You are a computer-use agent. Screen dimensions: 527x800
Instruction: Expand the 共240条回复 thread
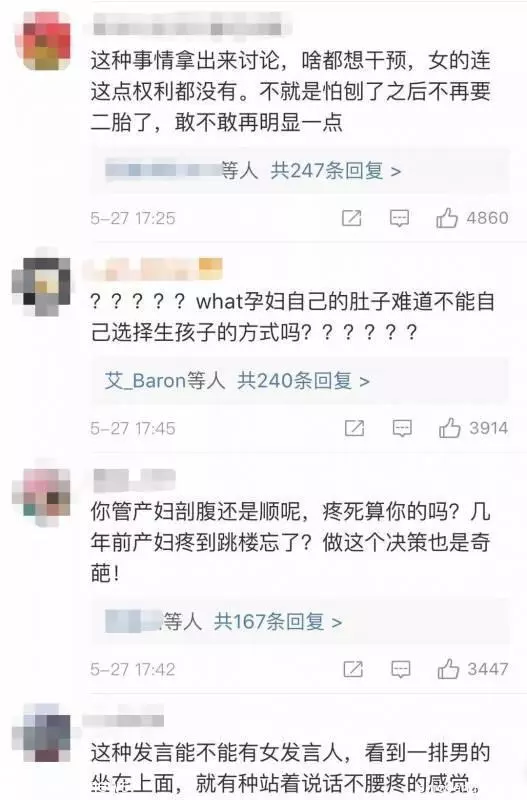click(304, 381)
